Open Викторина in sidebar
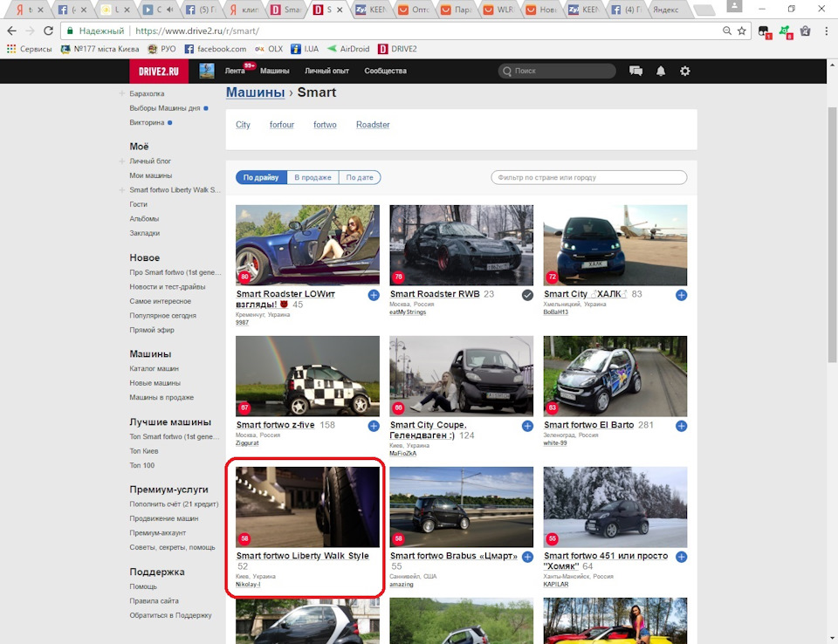The height and width of the screenshot is (644, 838). tap(147, 122)
